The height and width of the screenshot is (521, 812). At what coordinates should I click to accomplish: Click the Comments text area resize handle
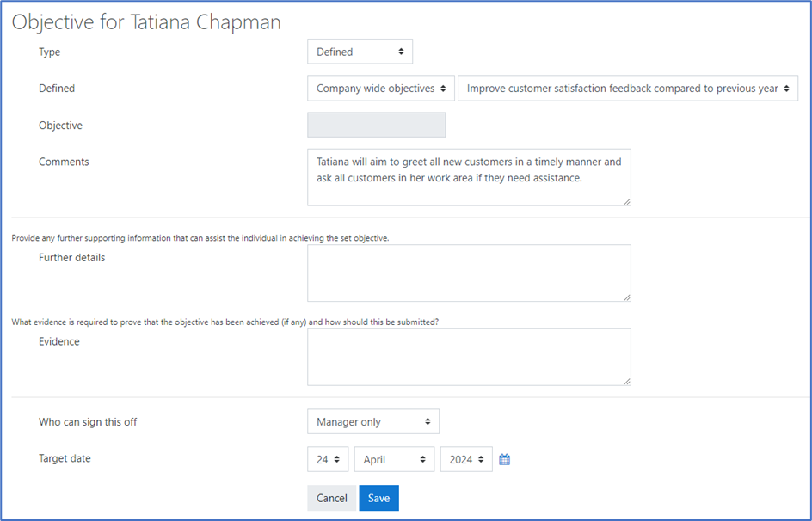(626, 202)
